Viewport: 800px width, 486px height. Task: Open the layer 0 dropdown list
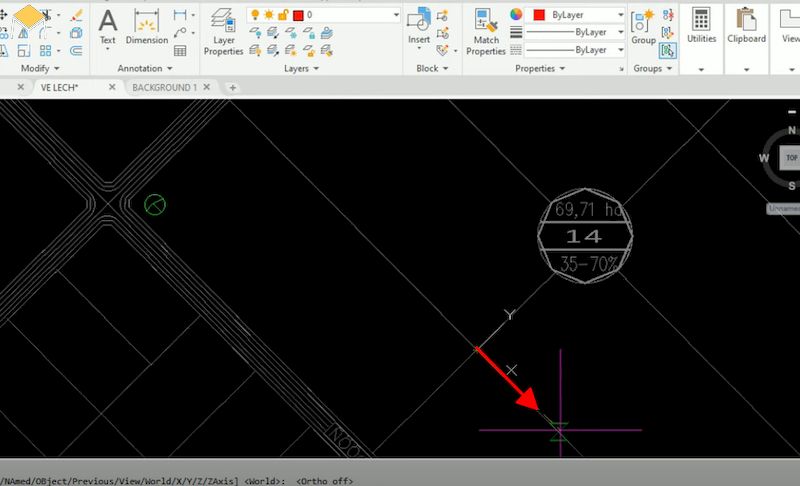pos(396,15)
